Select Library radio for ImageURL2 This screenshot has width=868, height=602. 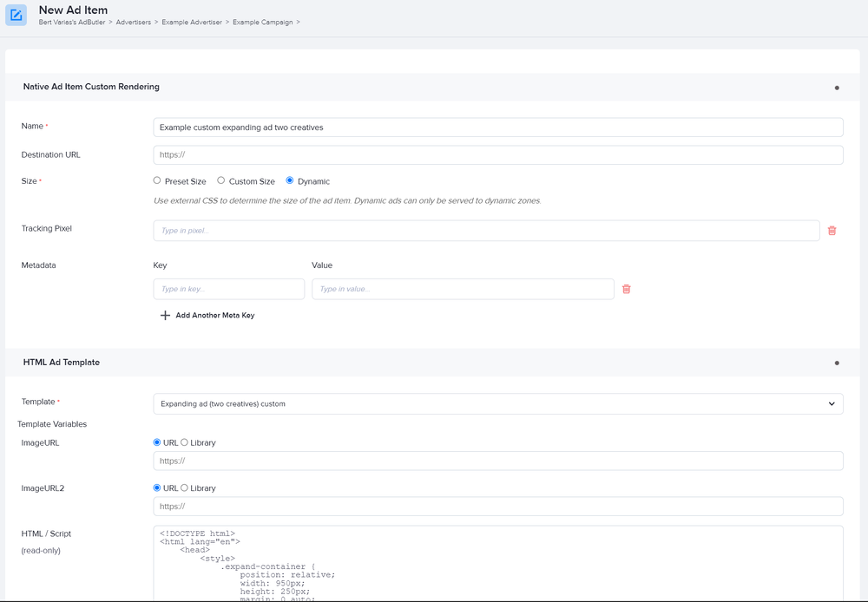click(184, 487)
